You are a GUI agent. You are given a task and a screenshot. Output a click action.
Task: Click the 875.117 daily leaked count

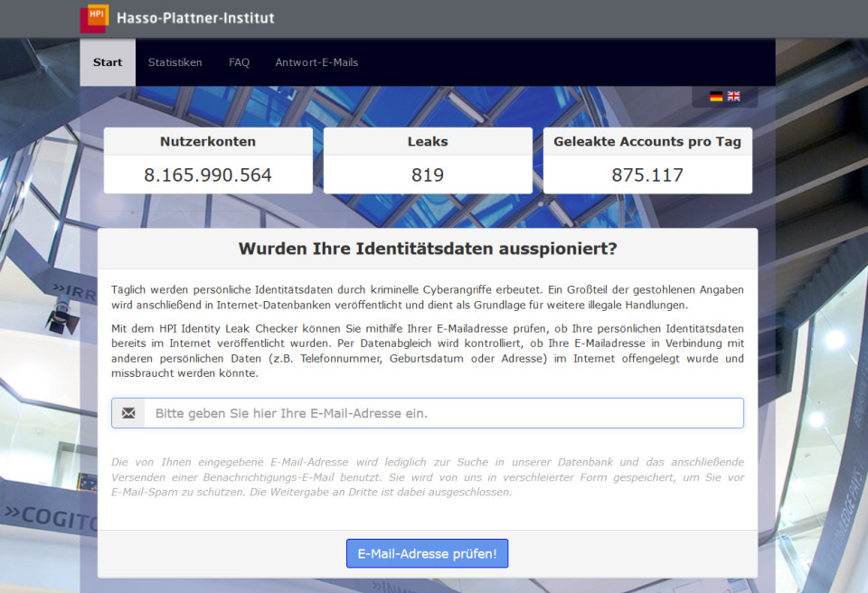coord(647,174)
